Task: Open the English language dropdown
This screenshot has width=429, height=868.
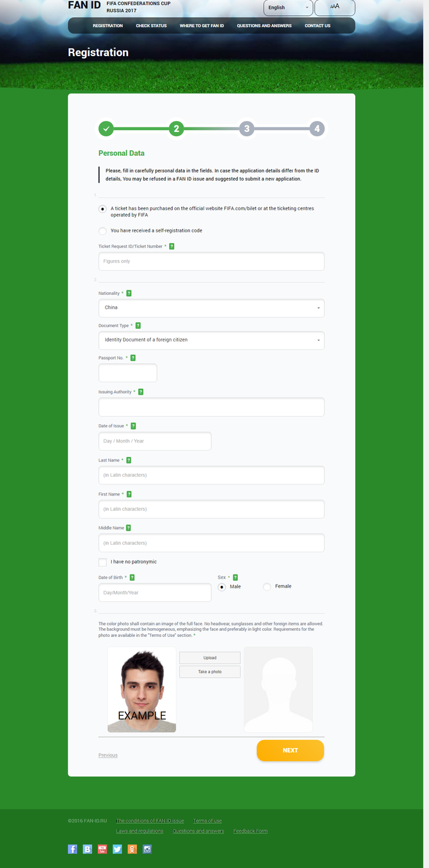Action: (x=288, y=8)
